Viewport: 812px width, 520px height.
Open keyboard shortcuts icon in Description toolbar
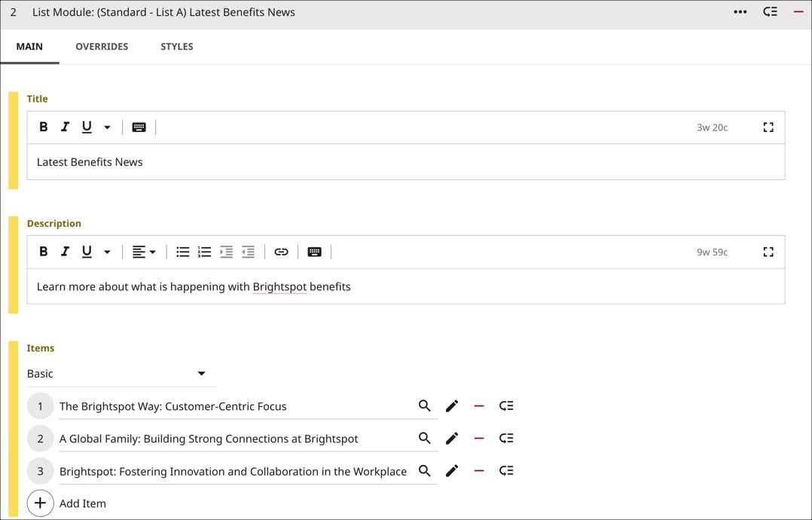tap(314, 252)
